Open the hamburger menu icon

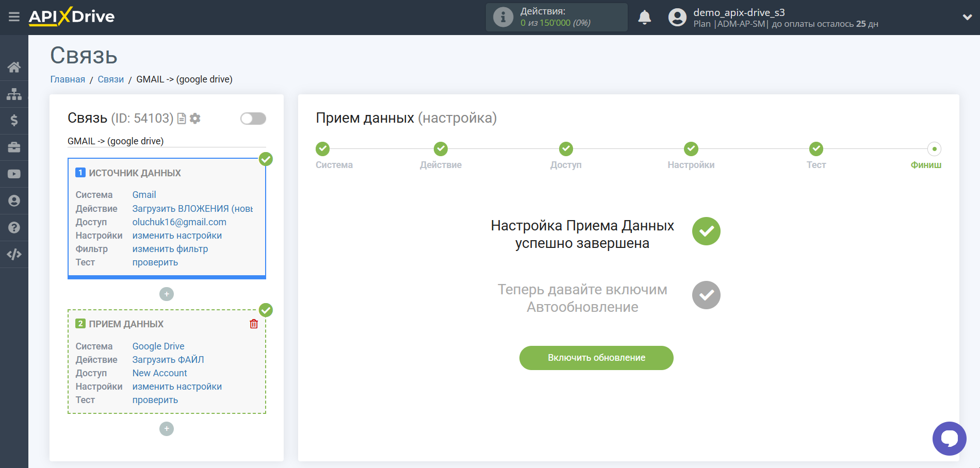pyautogui.click(x=14, y=17)
